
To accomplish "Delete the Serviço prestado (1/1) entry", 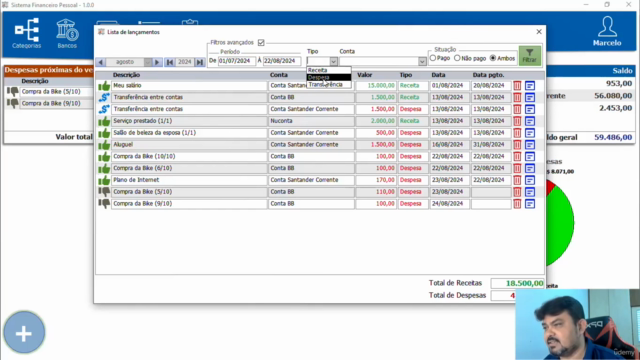I will coord(517,121).
